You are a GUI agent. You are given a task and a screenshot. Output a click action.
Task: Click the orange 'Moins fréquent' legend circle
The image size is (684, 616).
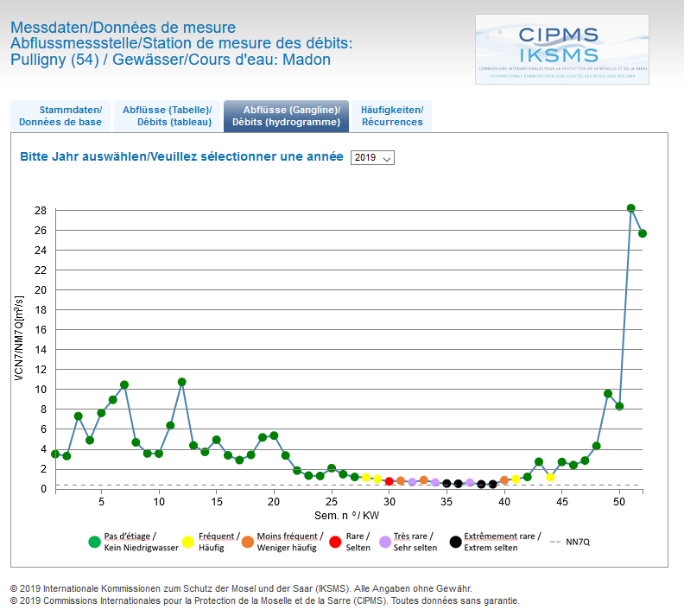(x=248, y=542)
